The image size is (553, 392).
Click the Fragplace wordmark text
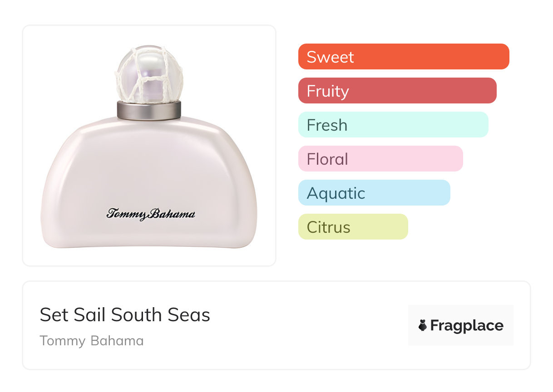click(467, 325)
